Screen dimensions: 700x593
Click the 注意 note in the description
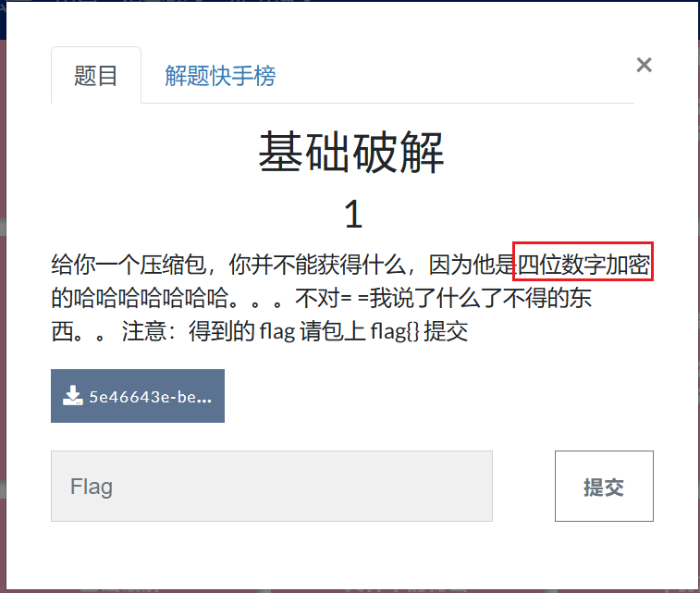coord(144,331)
